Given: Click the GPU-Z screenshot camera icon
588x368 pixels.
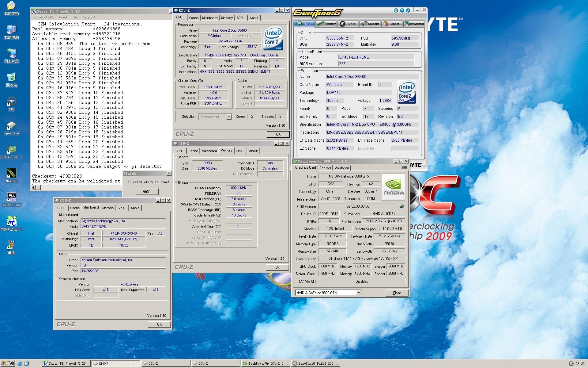Looking at the screenshot, I should (404, 167).
